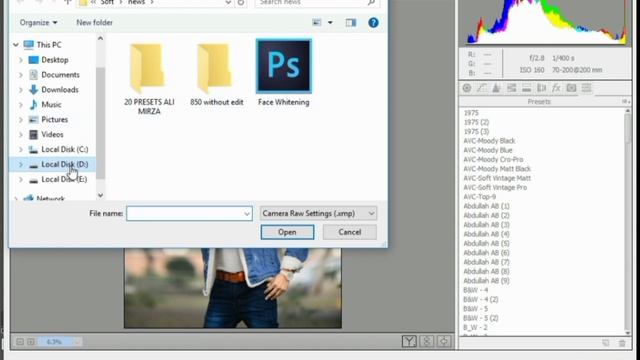Click the Presets list scrollbar up arrow
The height and width of the screenshot is (360, 640).
627,111
